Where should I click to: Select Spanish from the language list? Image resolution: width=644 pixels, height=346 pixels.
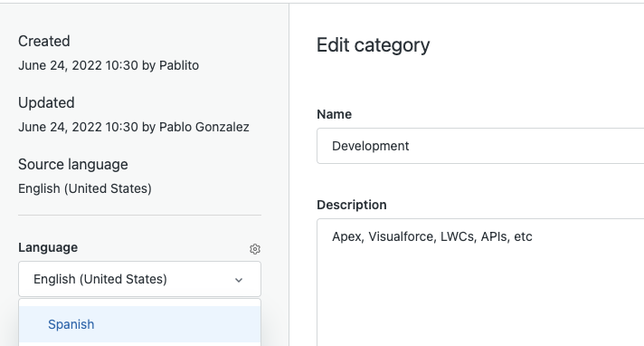click(139, 324)
